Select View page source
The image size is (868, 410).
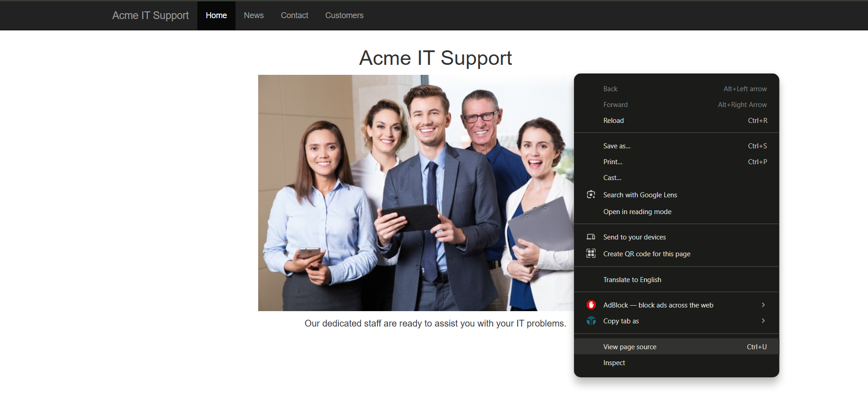[x=630, y=347]
